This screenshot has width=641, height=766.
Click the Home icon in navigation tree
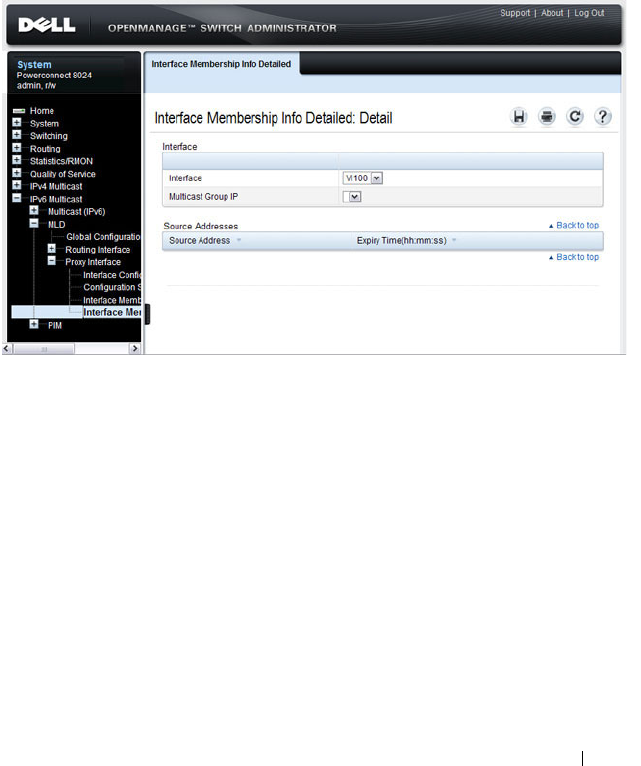click(x=19, y=111)
